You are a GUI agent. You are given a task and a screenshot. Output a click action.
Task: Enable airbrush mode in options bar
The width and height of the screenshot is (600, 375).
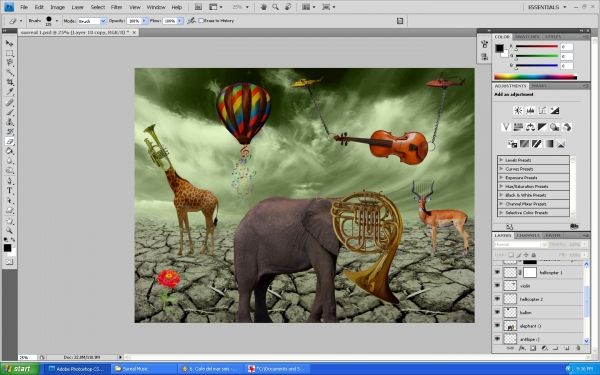point(191,21)
